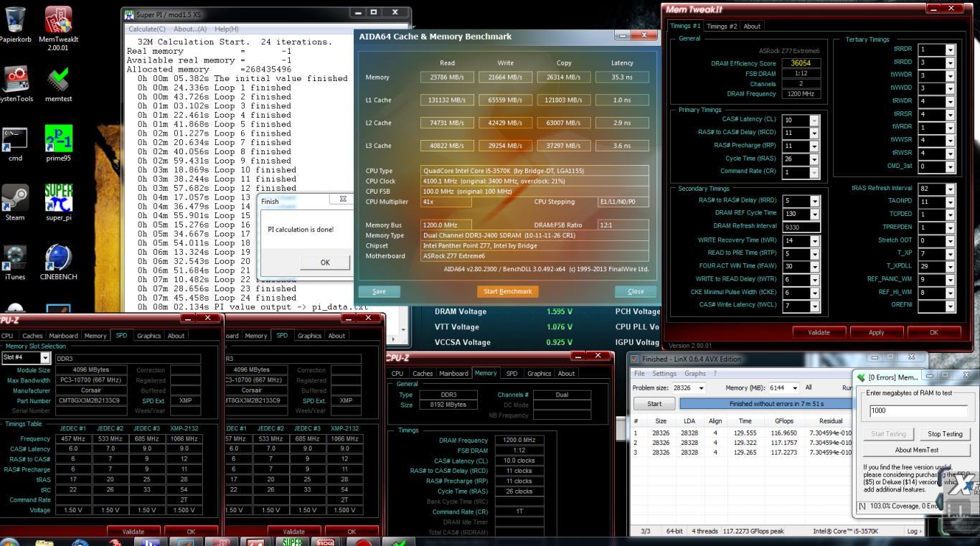The width and height of the screenshot is (980, 546).
Task: Open the tRRDD dropdown in Mem TweakIt
Action: (x=950, y=62)
